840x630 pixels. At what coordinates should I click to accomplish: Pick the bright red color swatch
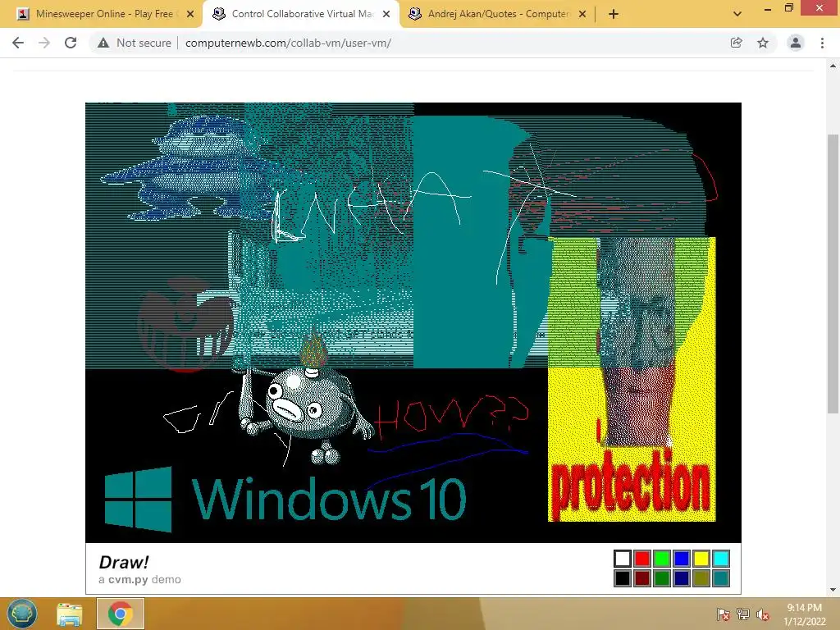click(641, 559)
